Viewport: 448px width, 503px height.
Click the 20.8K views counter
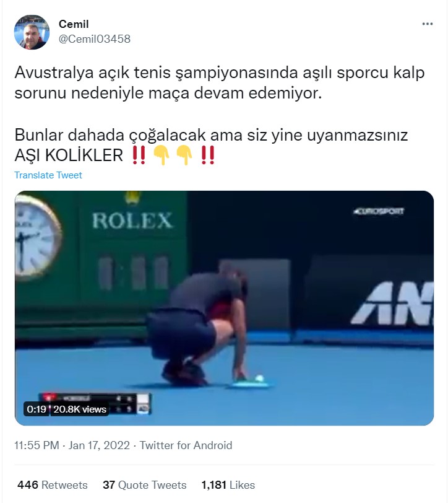(80, 409)
